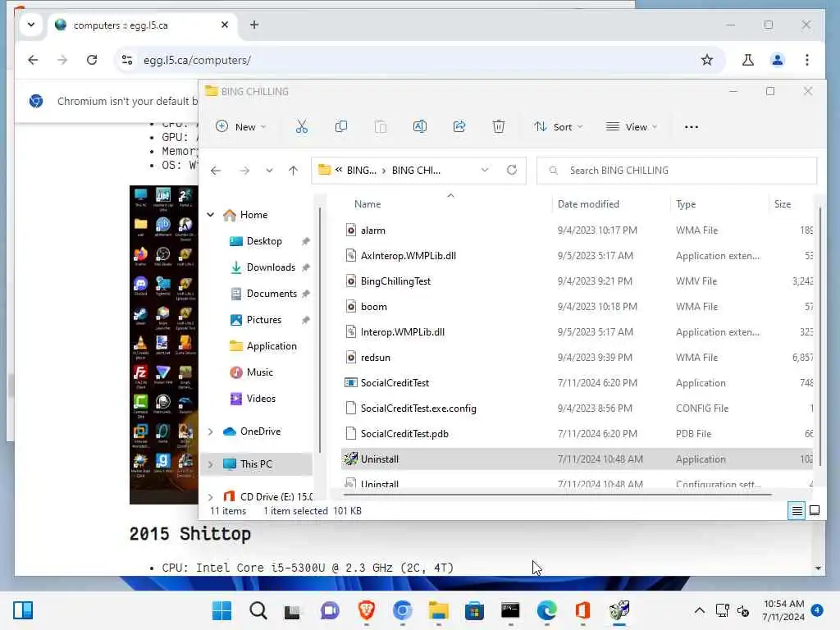Screen dimensions: 840x630
Task: Open Microsoft Edge from taskbar
Action: click(546, 610)
